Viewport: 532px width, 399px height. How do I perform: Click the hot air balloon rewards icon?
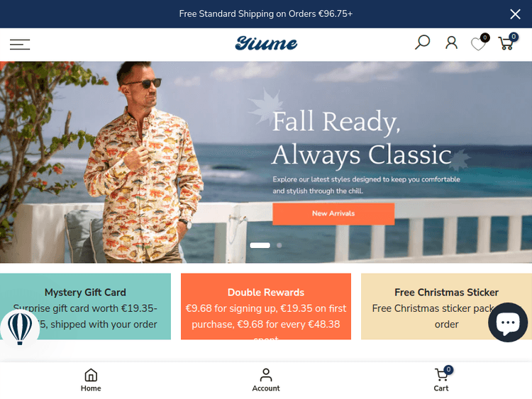20,329
